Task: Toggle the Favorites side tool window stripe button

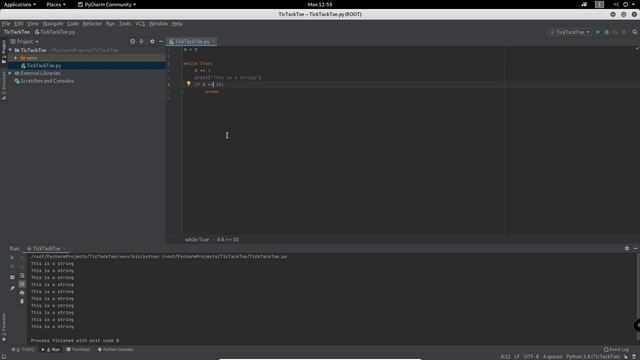Action: (4, 327)
